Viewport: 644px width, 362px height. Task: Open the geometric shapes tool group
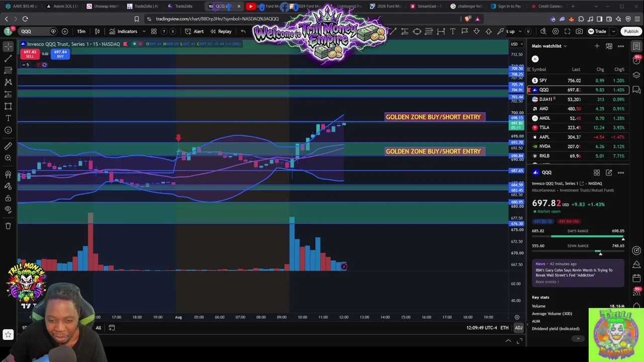(8, 106)
